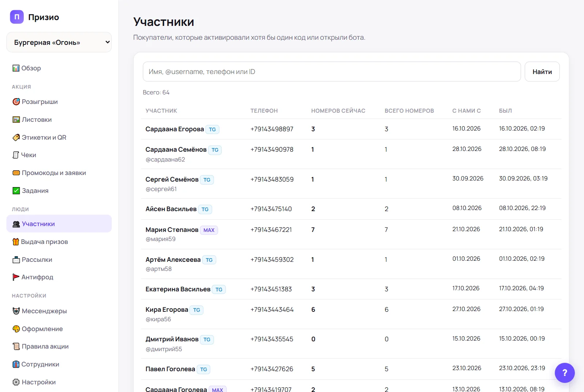Click the purple help question-mark button

(565, 373)
